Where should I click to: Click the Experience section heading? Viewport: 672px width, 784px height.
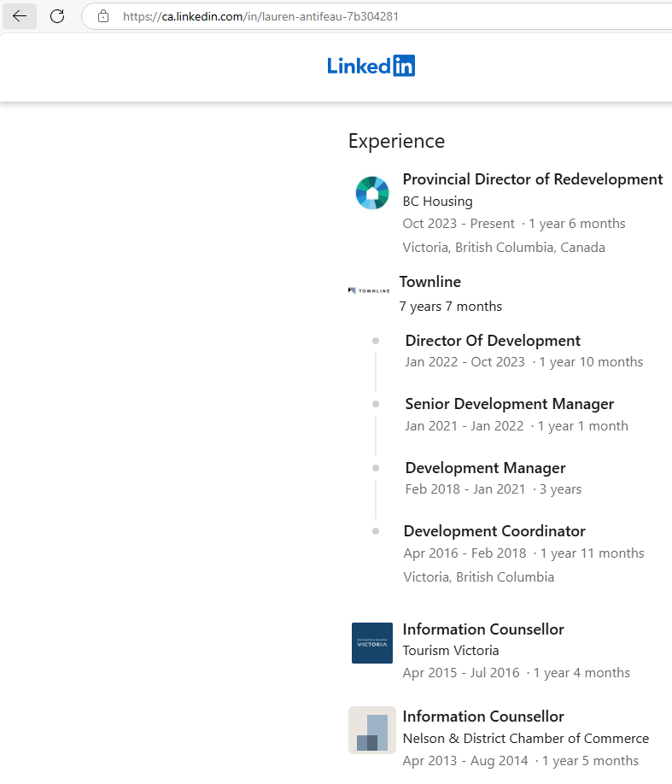(x=396, y=141)
